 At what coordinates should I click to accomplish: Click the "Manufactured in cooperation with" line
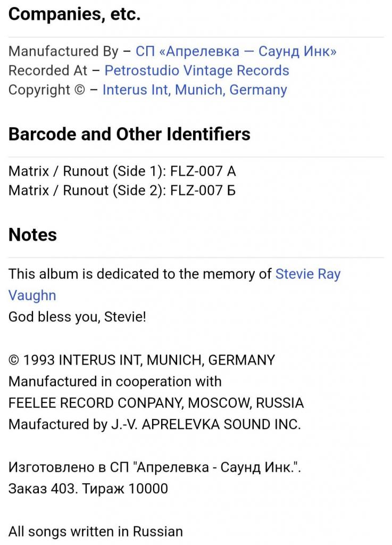click(x=115, y=382)
